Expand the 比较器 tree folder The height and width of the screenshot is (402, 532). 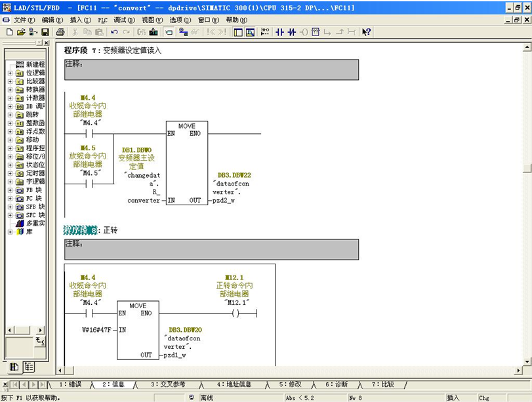point(10,81)
